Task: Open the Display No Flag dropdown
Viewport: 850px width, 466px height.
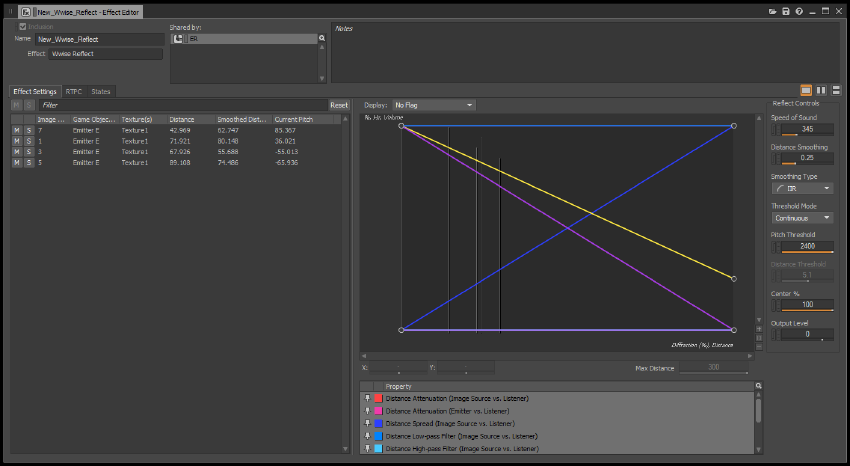Action: point(433,104)
